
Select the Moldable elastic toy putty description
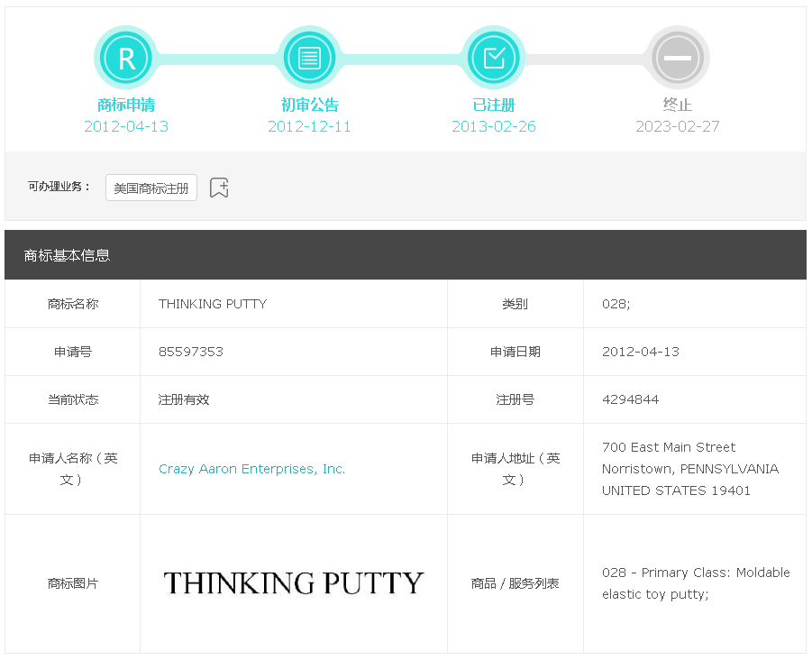pos(696,583)
